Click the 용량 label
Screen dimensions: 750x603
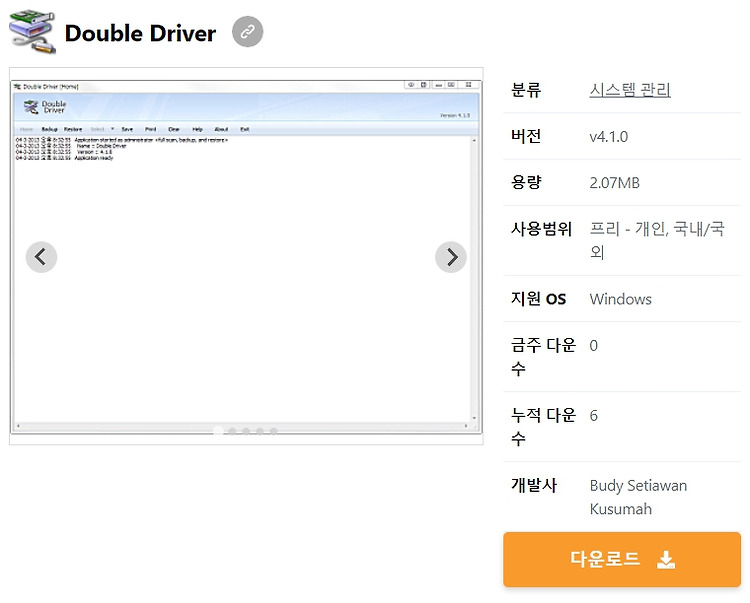(526, 182)
